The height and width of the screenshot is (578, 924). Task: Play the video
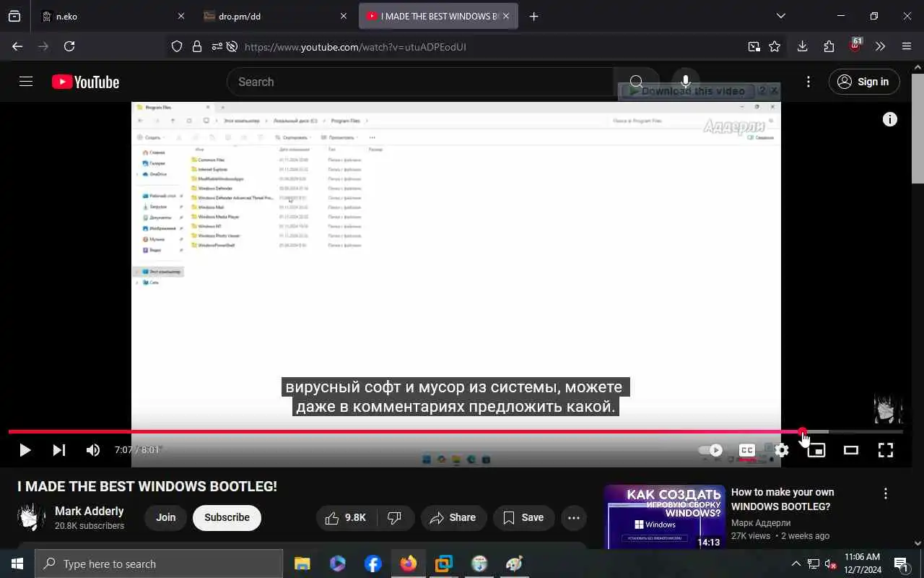coord(25,450)
